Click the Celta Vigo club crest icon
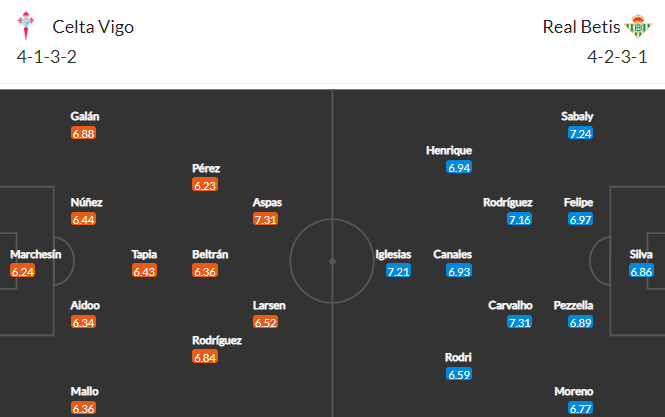Screen dimensions: 665x417 pyautogui.click(x=26, y=26)
